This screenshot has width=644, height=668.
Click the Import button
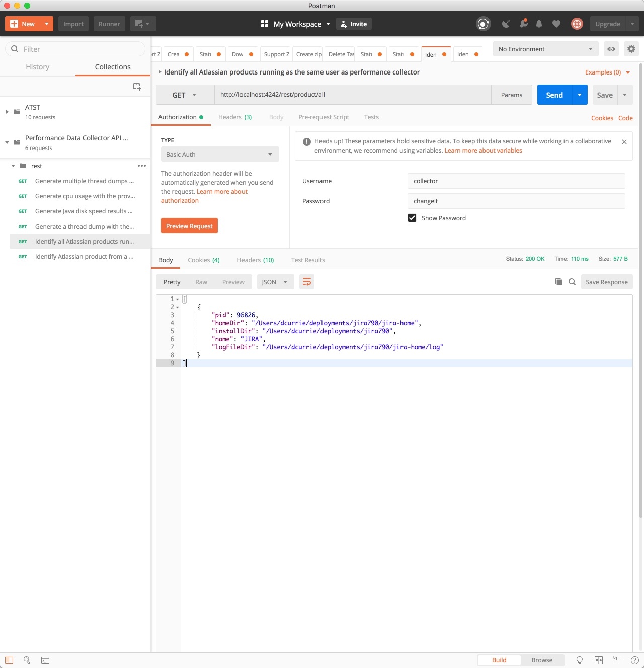tap(73, 24)
